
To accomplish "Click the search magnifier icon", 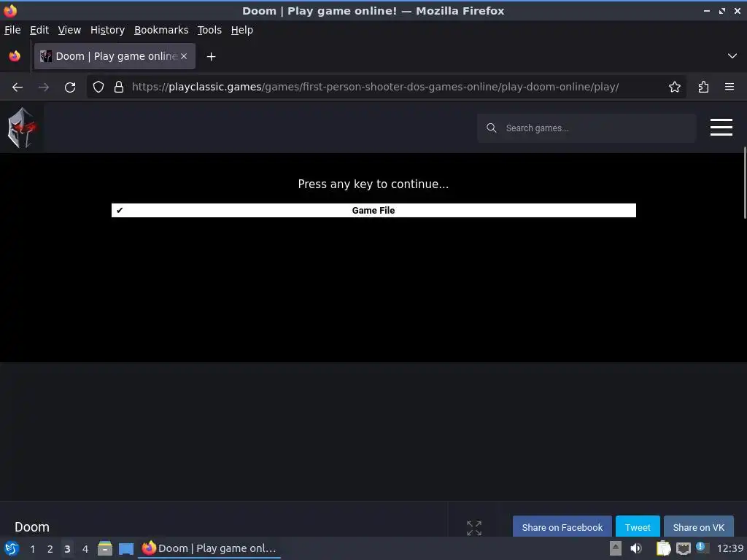I will coord(491,128).
